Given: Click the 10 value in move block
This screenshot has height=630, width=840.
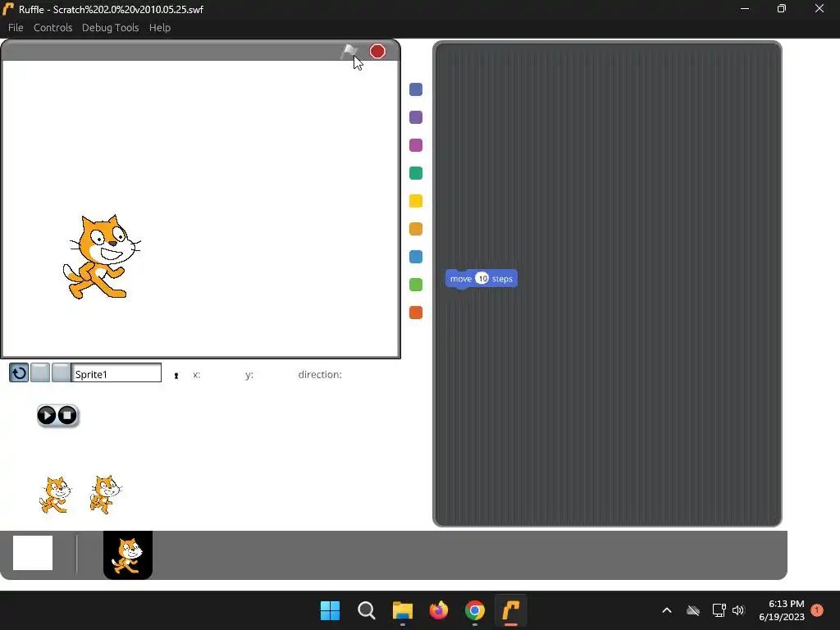Looking at the screenshot, I should pyautogui.click(x=482, y=279).
